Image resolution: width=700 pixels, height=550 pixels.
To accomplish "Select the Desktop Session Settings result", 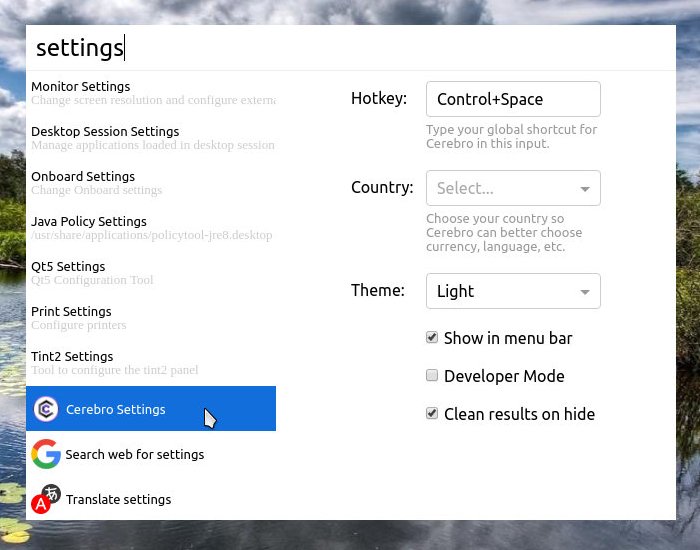I will 151,138.
